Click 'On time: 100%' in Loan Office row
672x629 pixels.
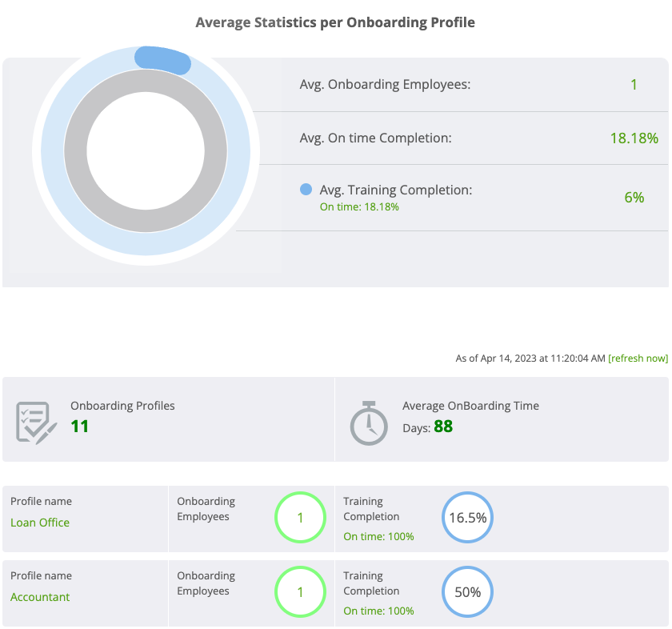[378, 536]
